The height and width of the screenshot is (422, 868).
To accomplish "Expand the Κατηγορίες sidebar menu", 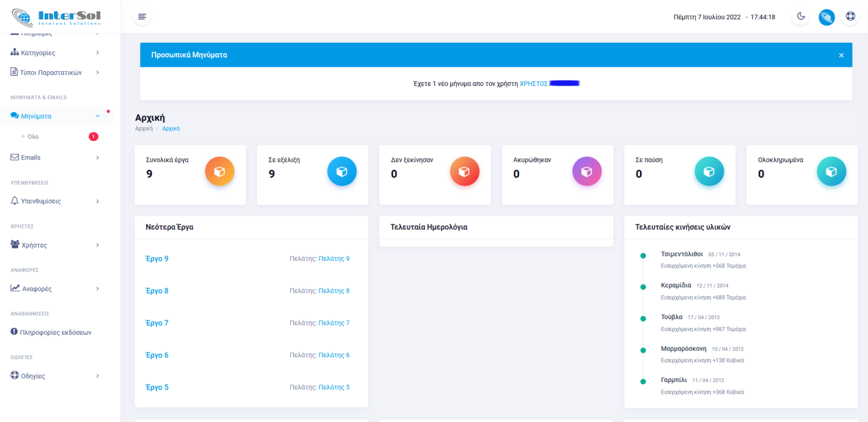I will point(55,53).
